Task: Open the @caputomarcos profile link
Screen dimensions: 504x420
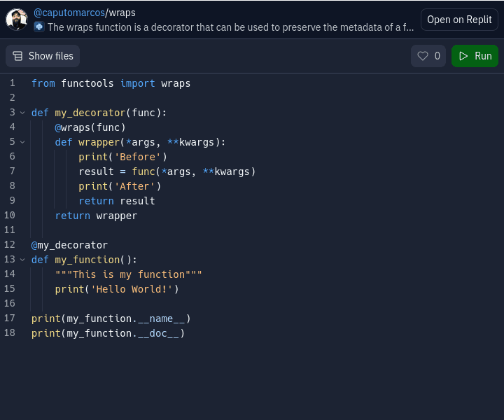Action: (x=69, y=13)
